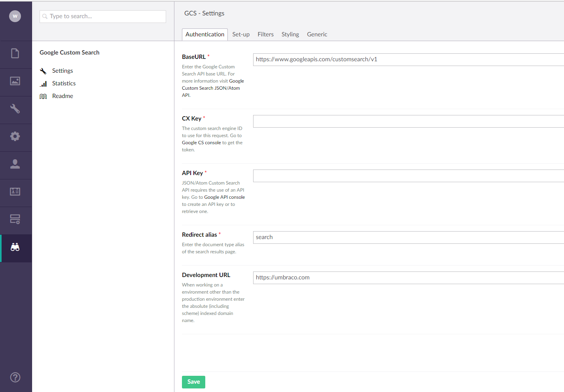Switch to the Filters tab
The height and width of the screenshot is (392, 564).
(265, 34)
